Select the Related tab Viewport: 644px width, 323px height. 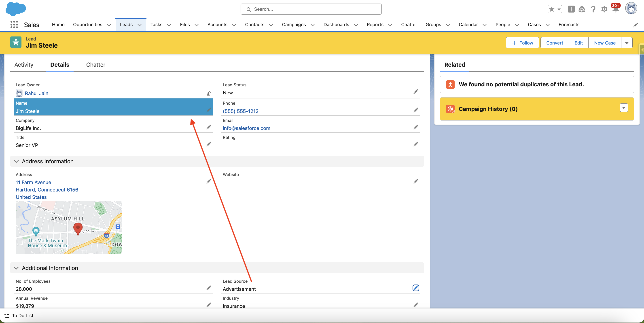coord(455,65)
